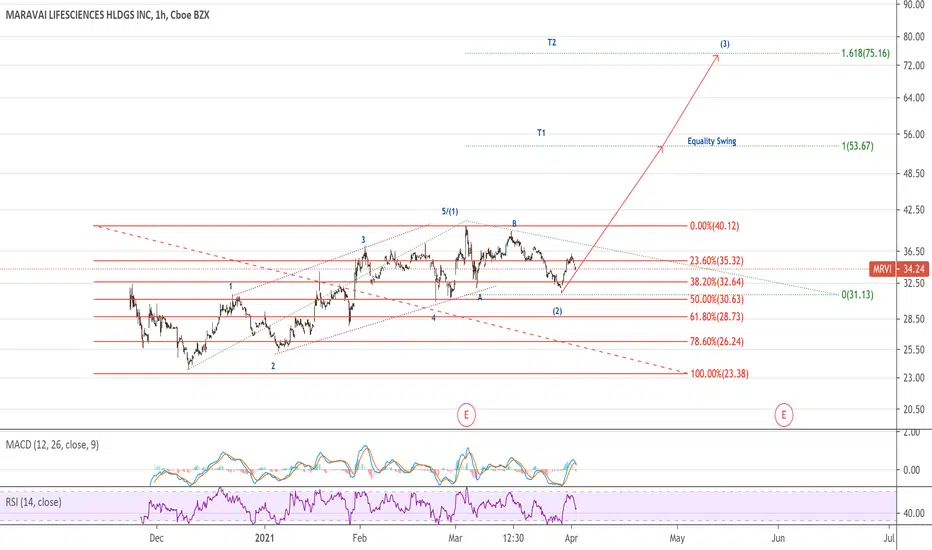932x550 pixels.
Task: Click the 56.00 price axis value
Action: pyautogui.click(x=914, y=134)
